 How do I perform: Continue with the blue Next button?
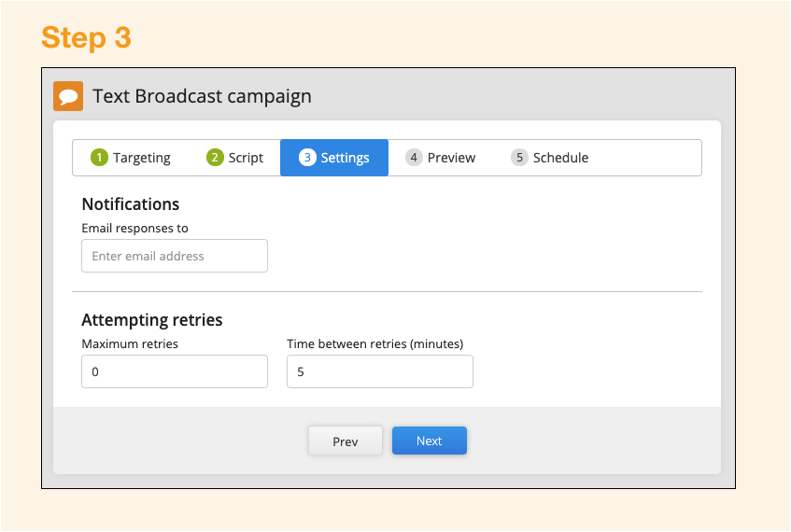tap(430, 441)
